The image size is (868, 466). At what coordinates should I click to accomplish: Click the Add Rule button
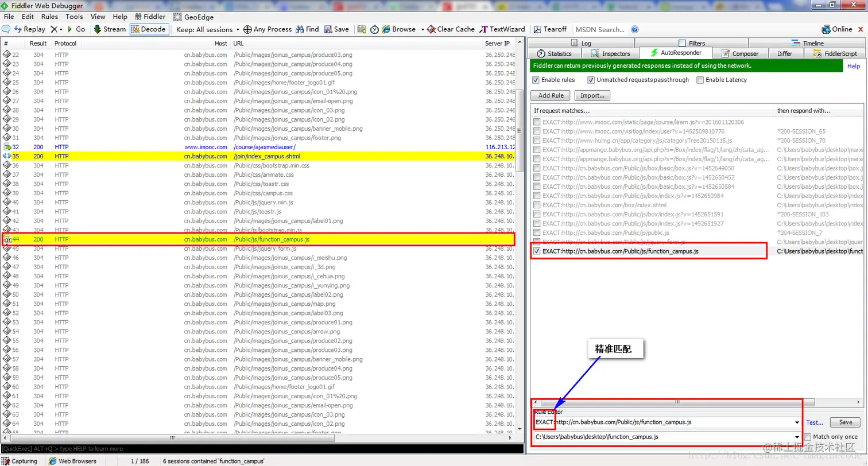(551, 96)
